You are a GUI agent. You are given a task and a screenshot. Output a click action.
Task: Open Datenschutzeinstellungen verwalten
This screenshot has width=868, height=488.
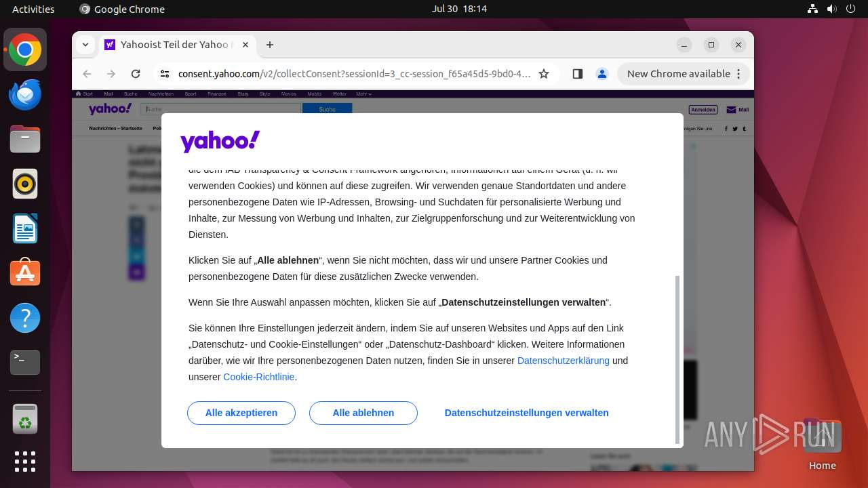click(527, 413)
